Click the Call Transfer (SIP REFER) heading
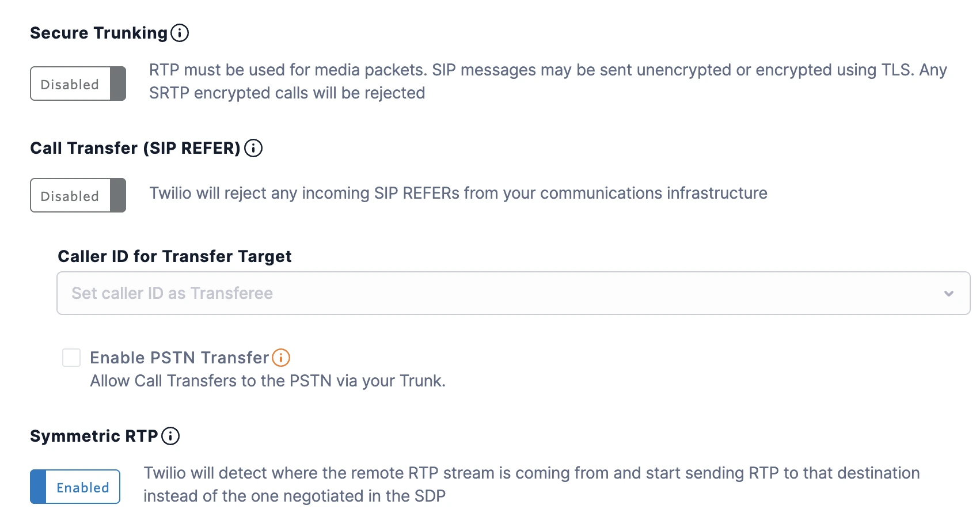The image size is (980, 516). 135,148
